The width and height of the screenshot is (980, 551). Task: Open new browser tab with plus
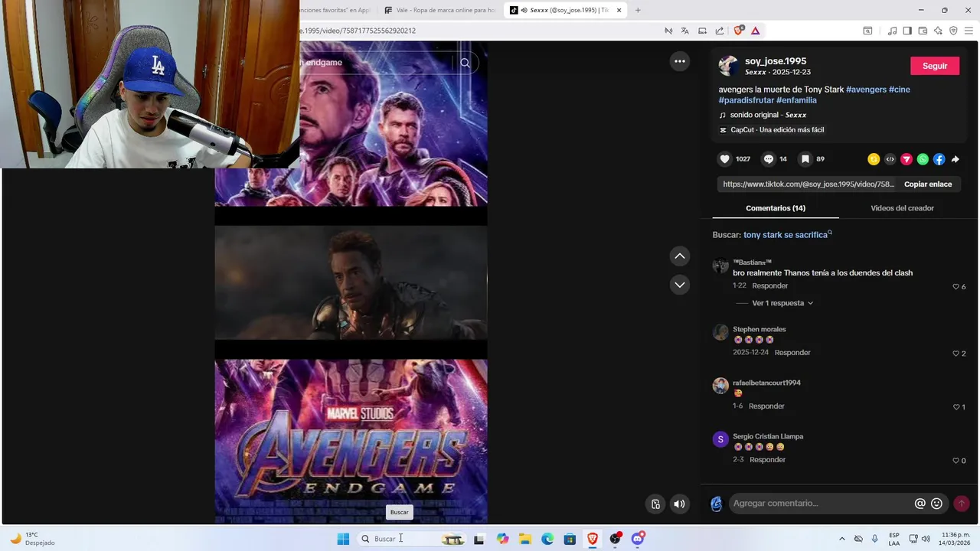coord(638,10)
